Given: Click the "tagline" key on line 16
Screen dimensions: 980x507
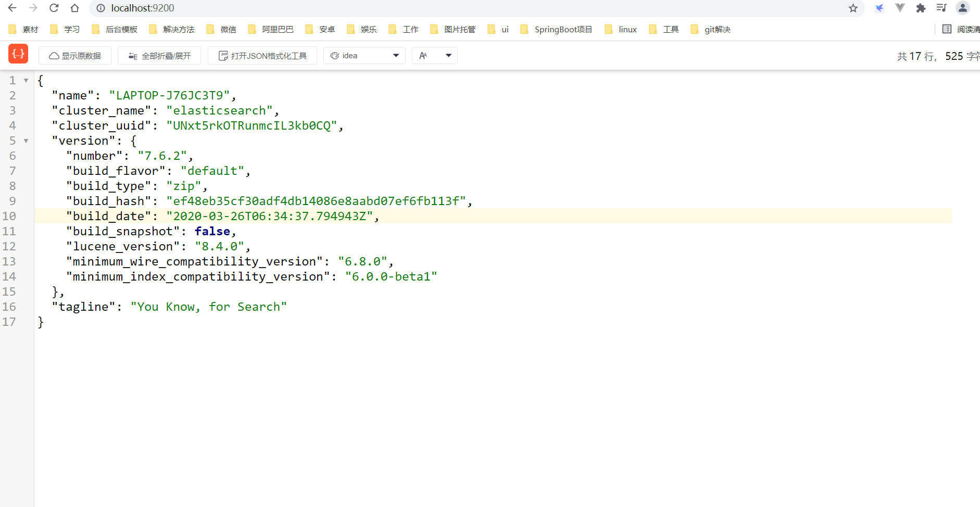Looking at the screenshot, I should (83, 307).
